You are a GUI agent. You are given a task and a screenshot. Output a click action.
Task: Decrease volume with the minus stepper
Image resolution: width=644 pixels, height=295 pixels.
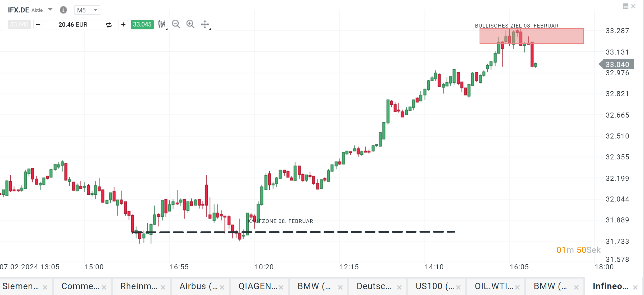pos(38,25)
